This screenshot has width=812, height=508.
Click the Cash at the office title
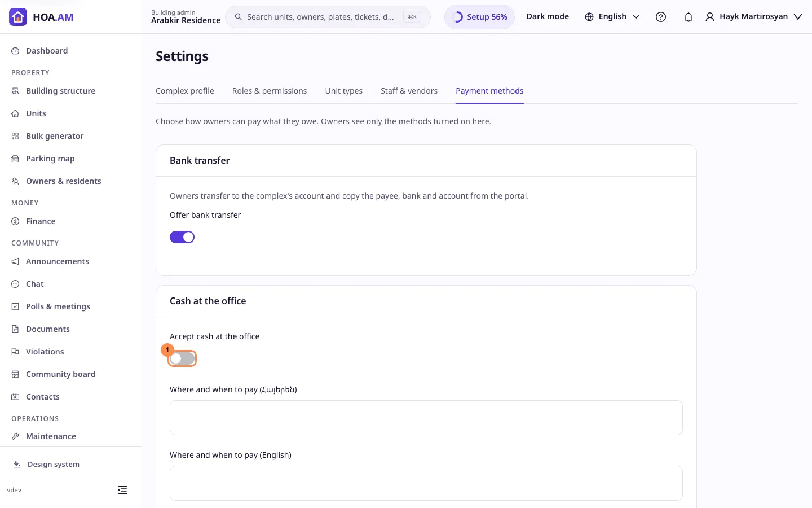[x=208, y=301]
